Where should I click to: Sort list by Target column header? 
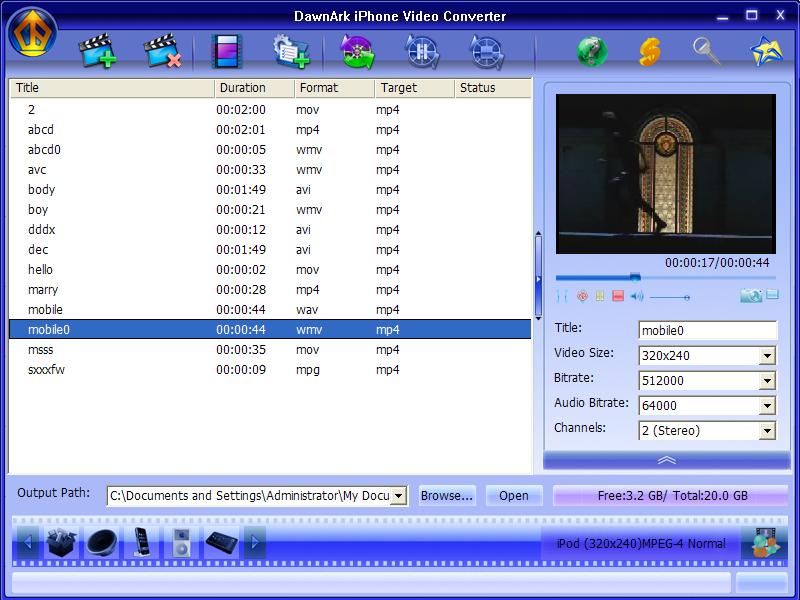pos(415,88)
